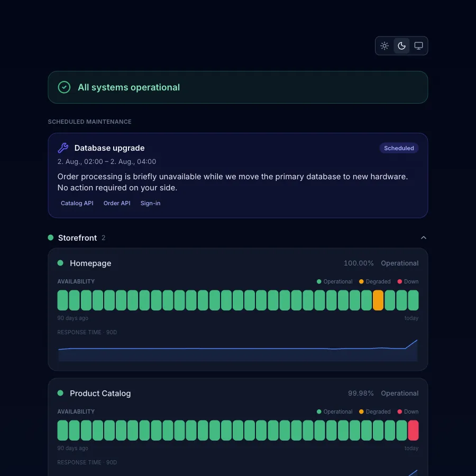Viewport: 476px width, 476px height.
Task: Open the Database upgrade maintenance title
Action: tap(109, 148)
